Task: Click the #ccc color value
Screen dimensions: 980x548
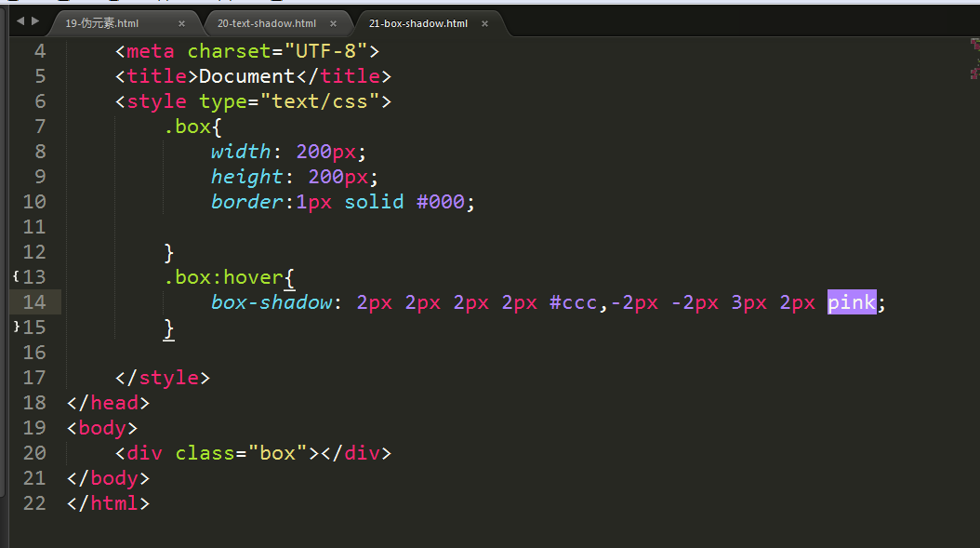Action: pyautogui.click(x=573, y=302)
